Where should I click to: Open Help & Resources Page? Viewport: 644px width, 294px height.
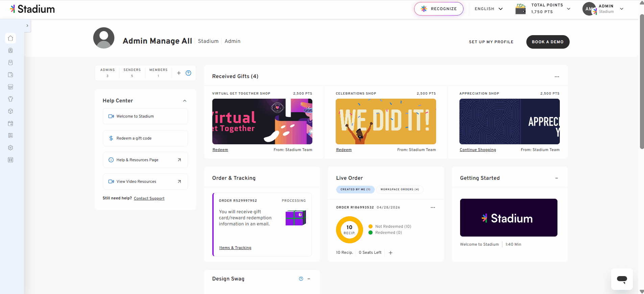click(x=145, y=160)
